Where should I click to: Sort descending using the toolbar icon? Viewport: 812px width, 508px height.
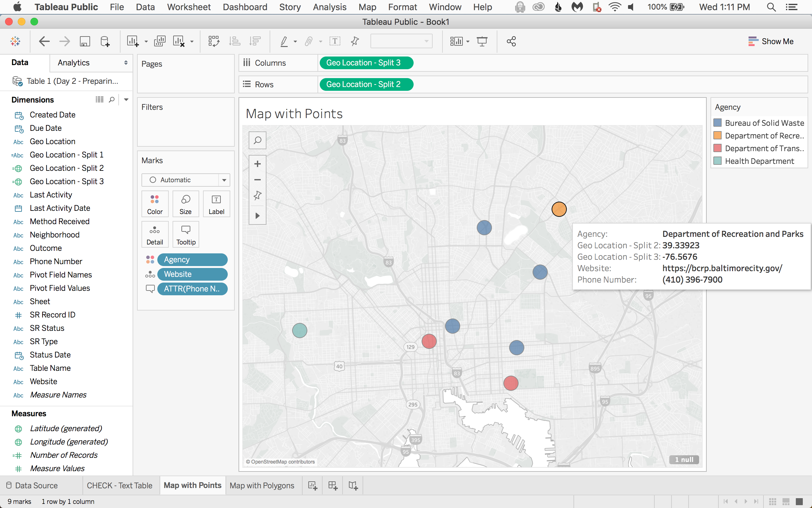pos(255,41)
